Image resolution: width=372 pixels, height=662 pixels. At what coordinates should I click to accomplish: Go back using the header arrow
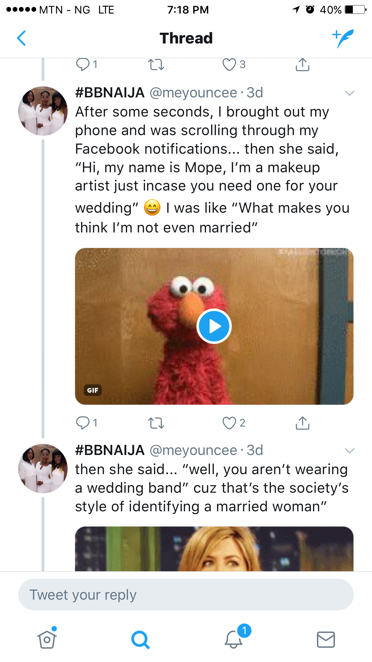pyautogui.click(x=22, y=38)
